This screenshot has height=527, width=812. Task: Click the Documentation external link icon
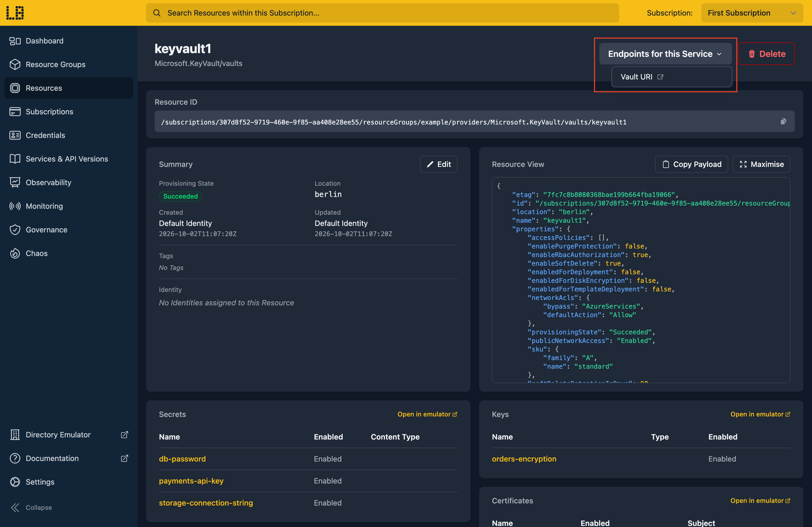pos(125,458)
